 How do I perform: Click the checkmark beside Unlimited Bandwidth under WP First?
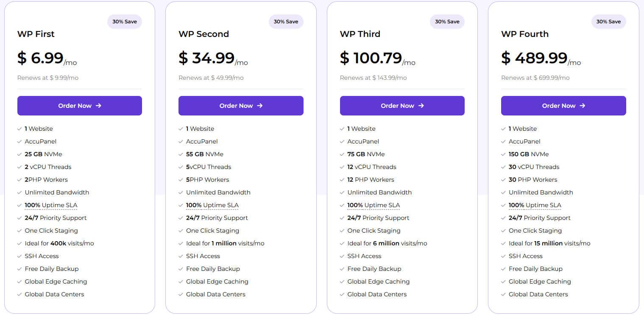[20, 192]
